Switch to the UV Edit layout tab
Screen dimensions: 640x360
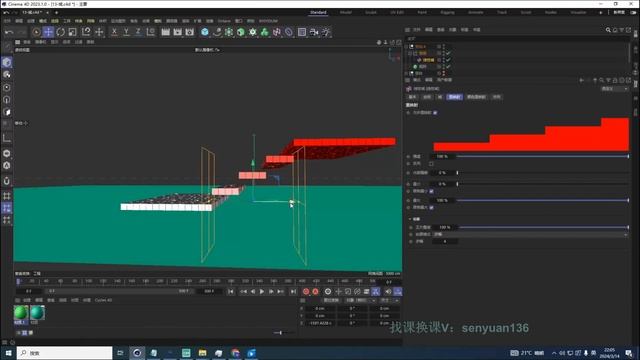click(x=397, y=13)
